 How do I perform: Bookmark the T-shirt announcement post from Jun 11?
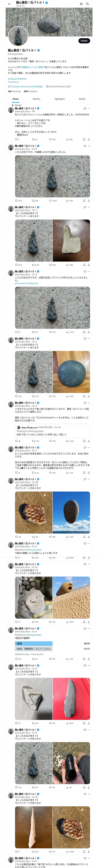click(x=84, y=332)
